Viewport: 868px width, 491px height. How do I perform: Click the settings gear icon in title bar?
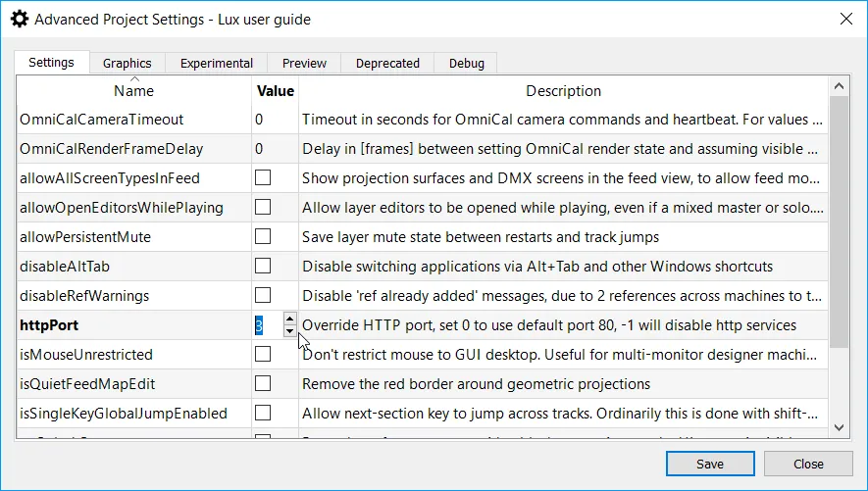tap(20, 20)
